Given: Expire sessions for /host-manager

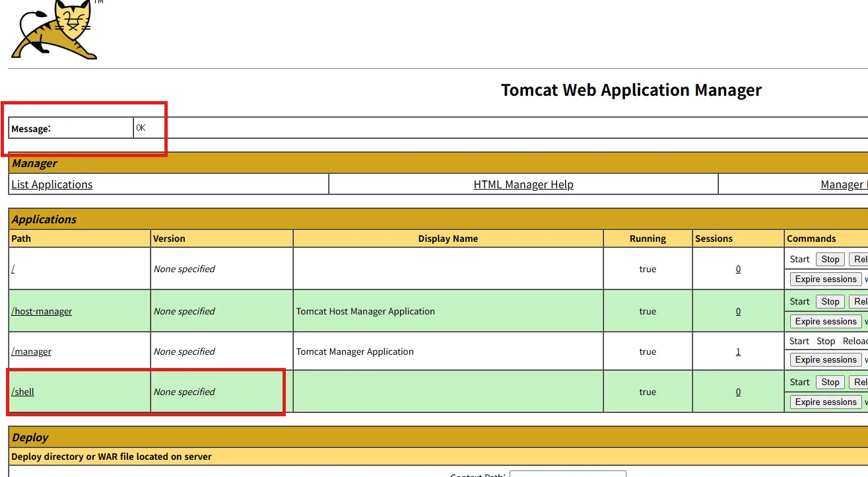Looking at the screenshot, I should [826, 322].
